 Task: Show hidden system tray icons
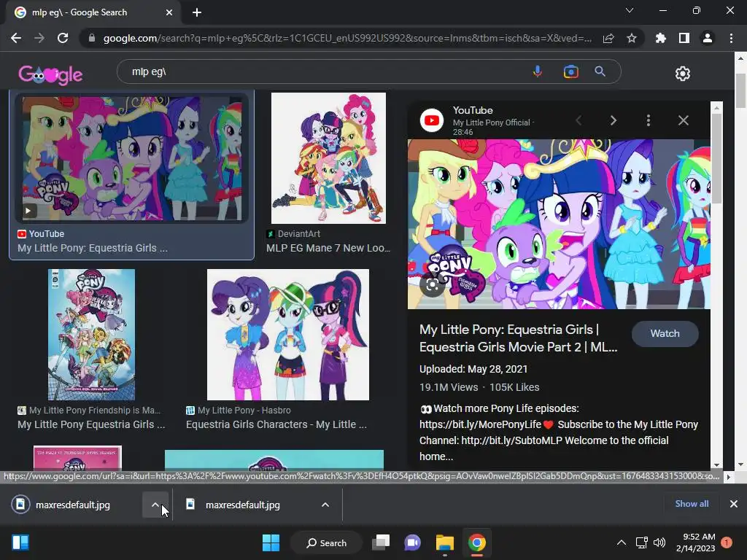622,542
